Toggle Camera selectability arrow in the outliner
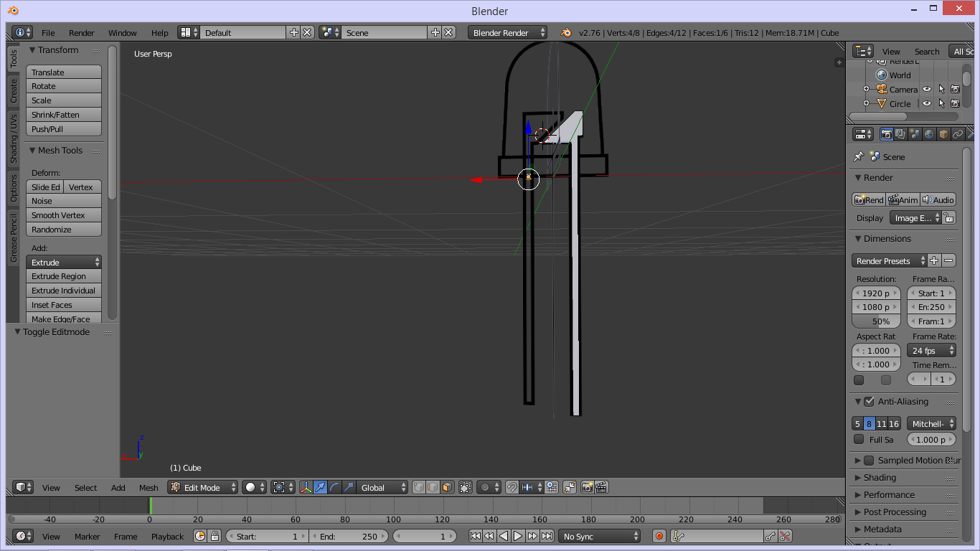 941,89
